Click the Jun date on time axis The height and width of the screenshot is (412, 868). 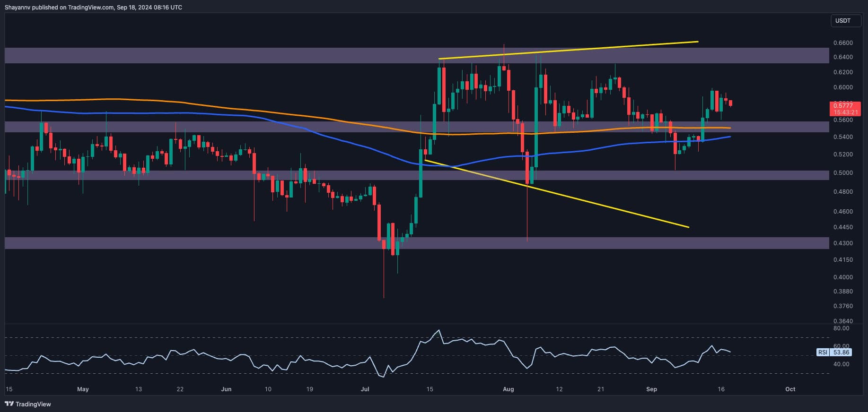[x=226, y=389]
